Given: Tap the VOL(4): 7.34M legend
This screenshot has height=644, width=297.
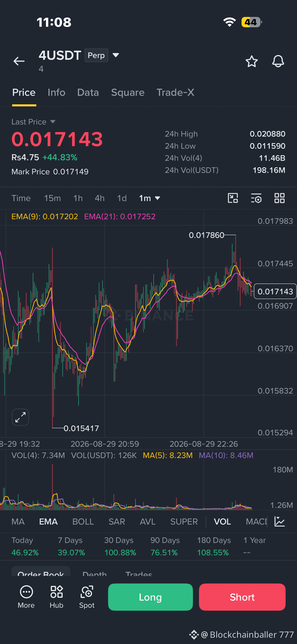Looking at the screenshot, I should 38,455.
